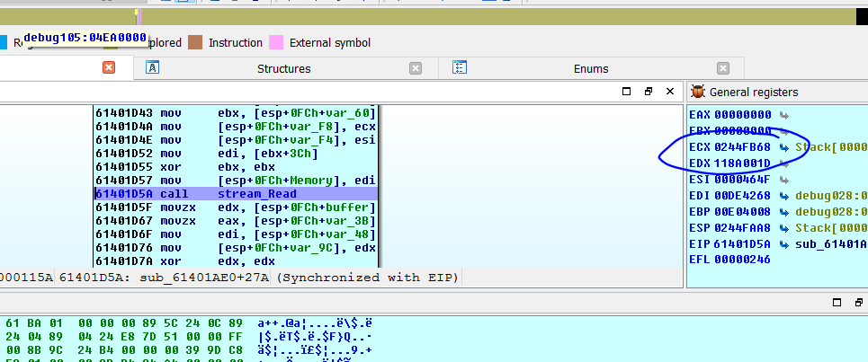Click the EAX register value

743,114
